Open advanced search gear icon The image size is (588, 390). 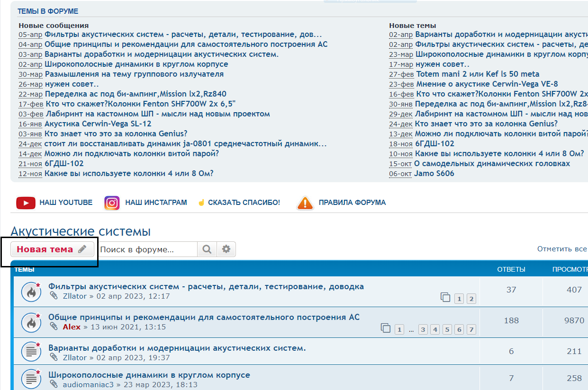pyautogui.click(x=226, y=249)
